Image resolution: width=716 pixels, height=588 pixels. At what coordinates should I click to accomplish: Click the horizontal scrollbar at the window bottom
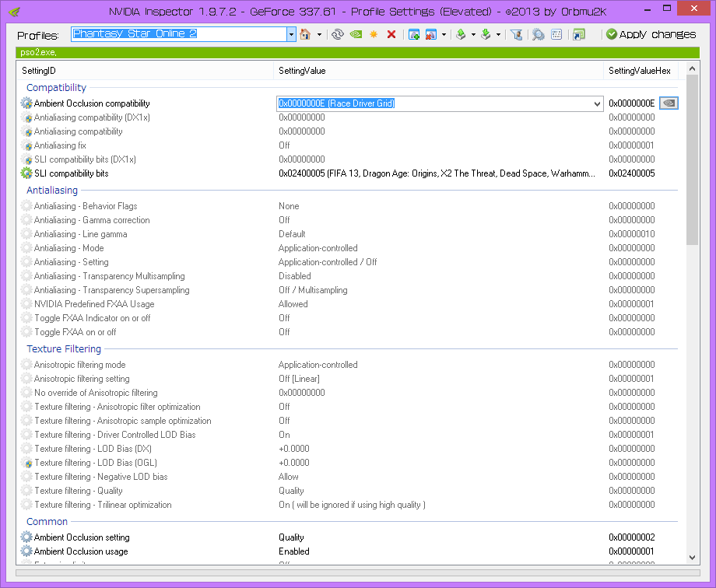[357, 572]
